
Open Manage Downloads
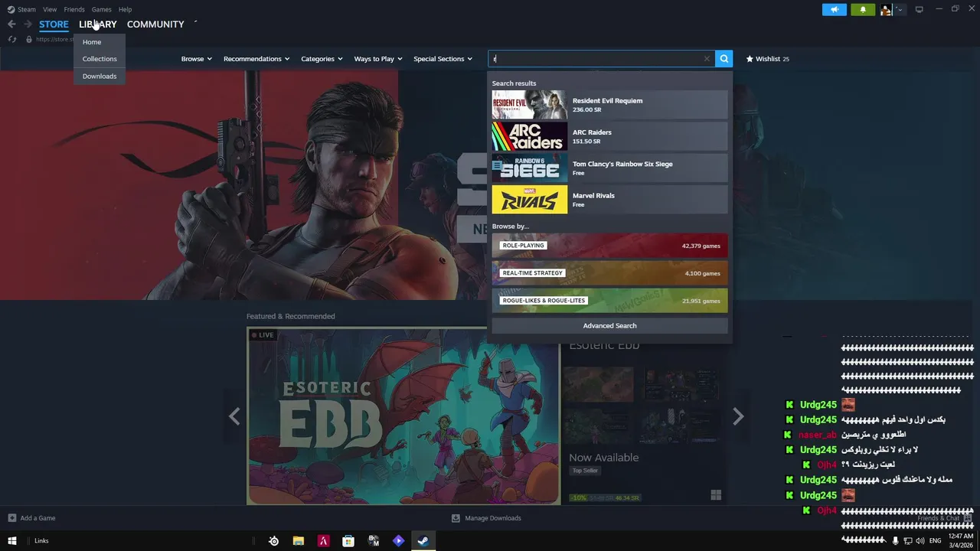[x=486, y=518]
